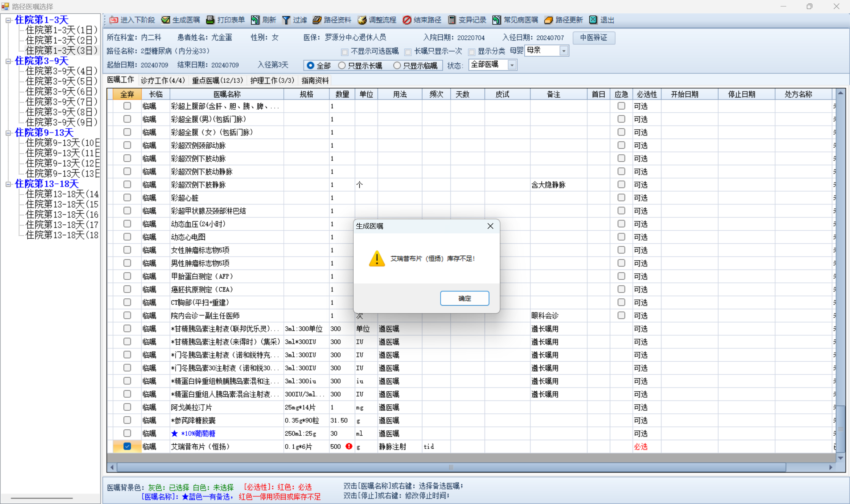Screen dimensions: 850x504
Task: Open the 变异记录 toolbar icon
Action: 452,20
